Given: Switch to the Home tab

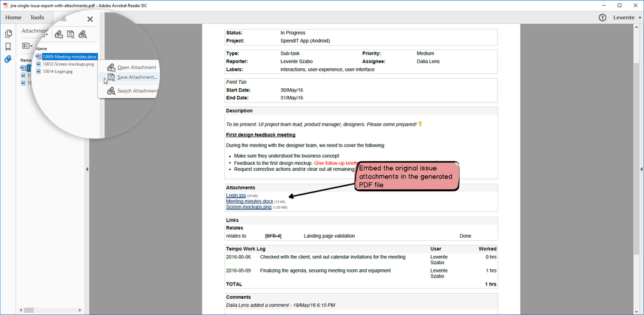Looking at the screenshot, I should 14,17.
